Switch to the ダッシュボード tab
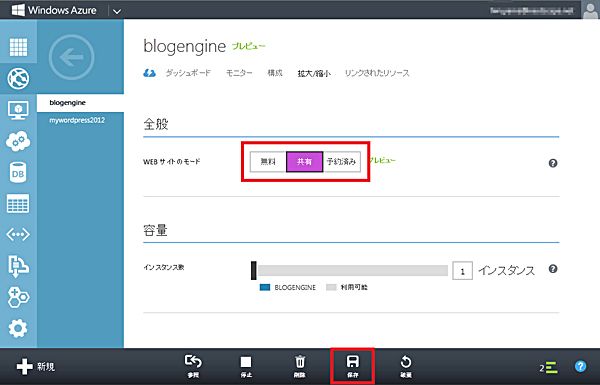The image size is (600, 385). pos(188,73)
